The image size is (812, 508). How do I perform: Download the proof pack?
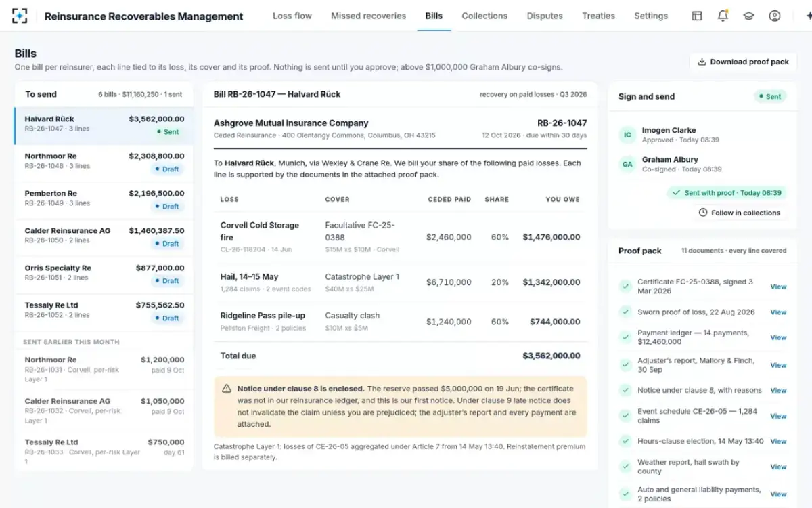(743, 62)
